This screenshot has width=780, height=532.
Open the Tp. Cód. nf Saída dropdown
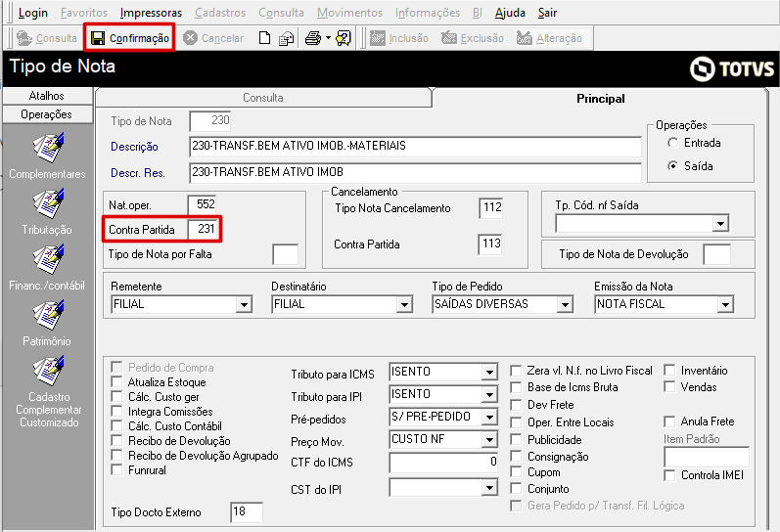720,224
